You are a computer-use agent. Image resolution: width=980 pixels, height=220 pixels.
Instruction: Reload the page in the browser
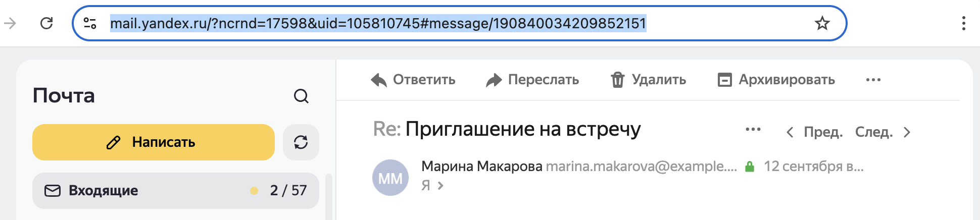pyautogui.click(x=46, y=23)
